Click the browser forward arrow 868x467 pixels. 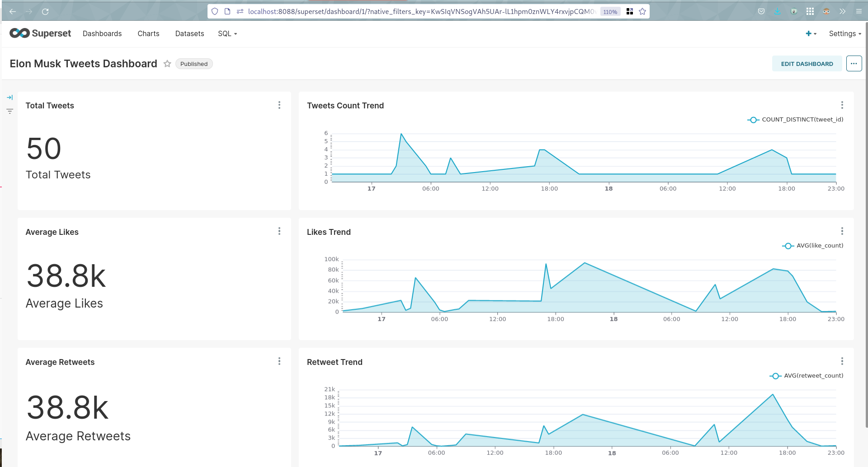tap(29, 11)
